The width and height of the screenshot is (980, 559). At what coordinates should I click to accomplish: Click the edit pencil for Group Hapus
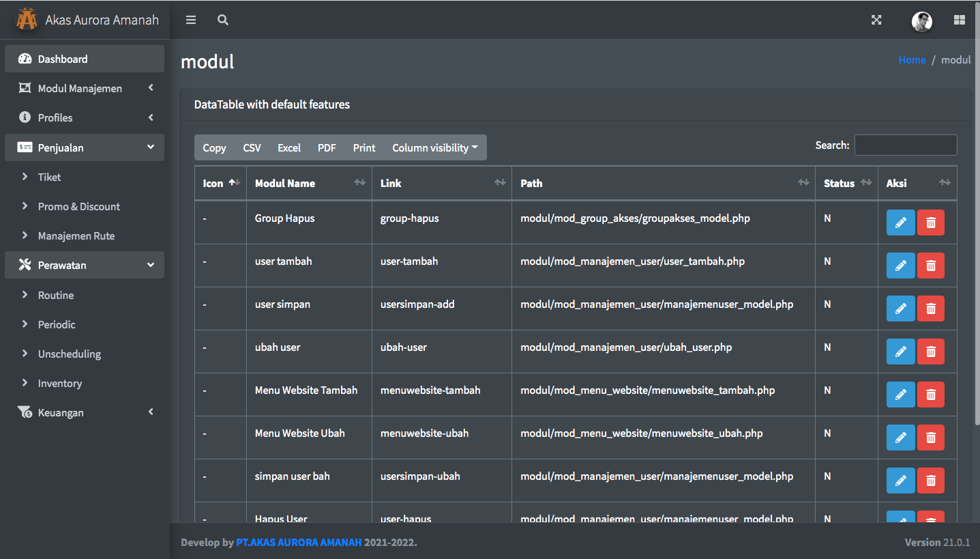coord(900,223)
